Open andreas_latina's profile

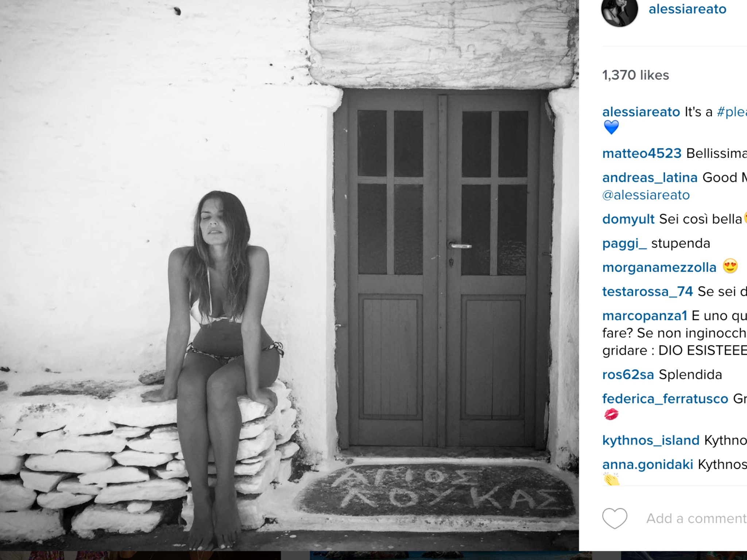click(650, 178)
